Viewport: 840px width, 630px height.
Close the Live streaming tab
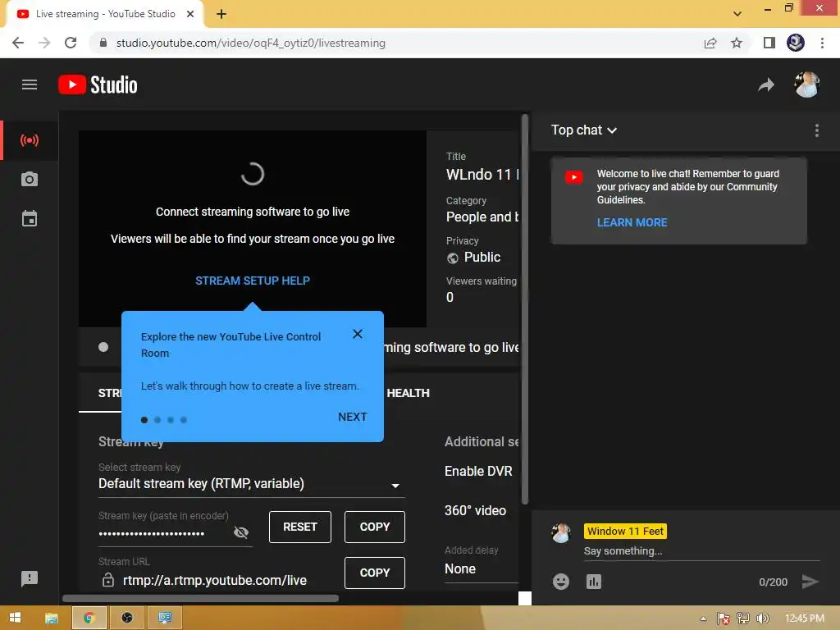pos(190,14)
